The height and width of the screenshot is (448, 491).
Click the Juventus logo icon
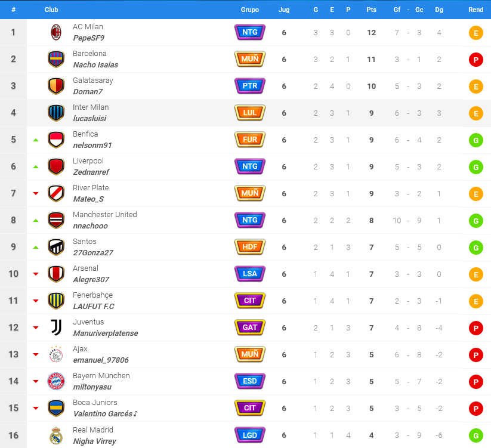56,327
